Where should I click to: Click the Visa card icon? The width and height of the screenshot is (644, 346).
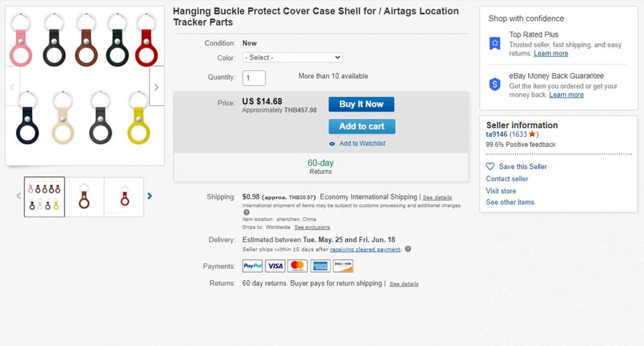click(x=275, y=266)
